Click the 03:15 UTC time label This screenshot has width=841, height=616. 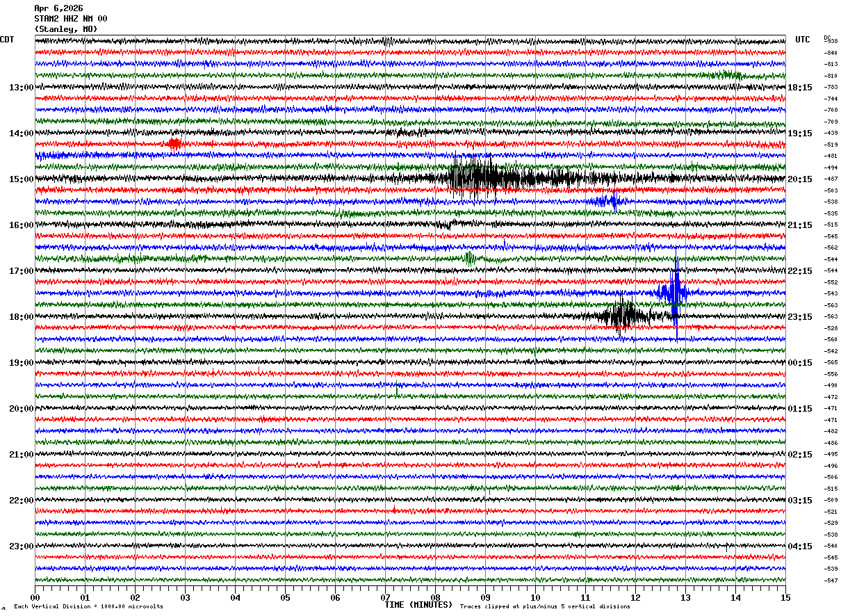pyautogui.click(x=801, y=501)
